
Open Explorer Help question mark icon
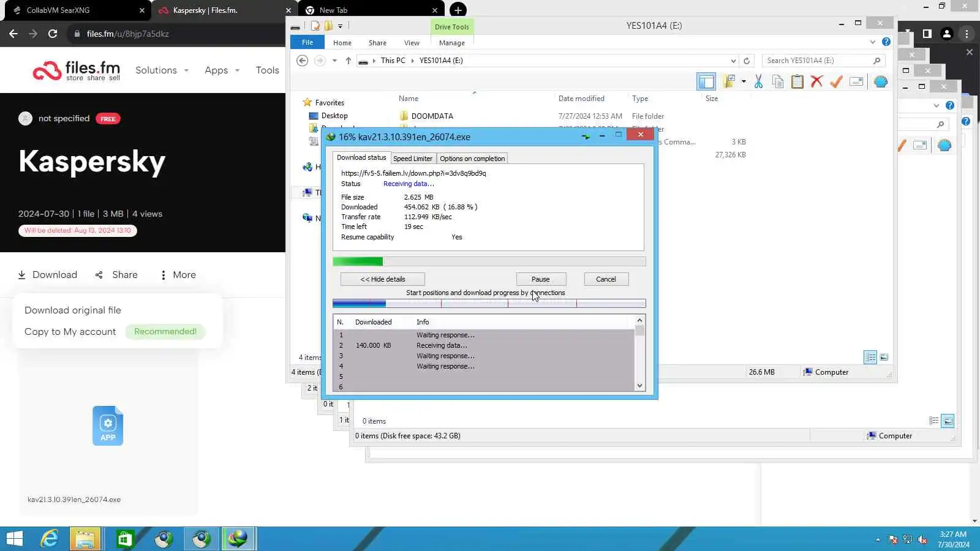tap(886, 42)
